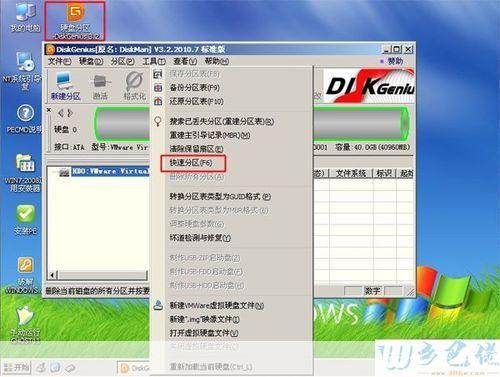Choose 清除保留扇区 menu entry

coord(196,149)
